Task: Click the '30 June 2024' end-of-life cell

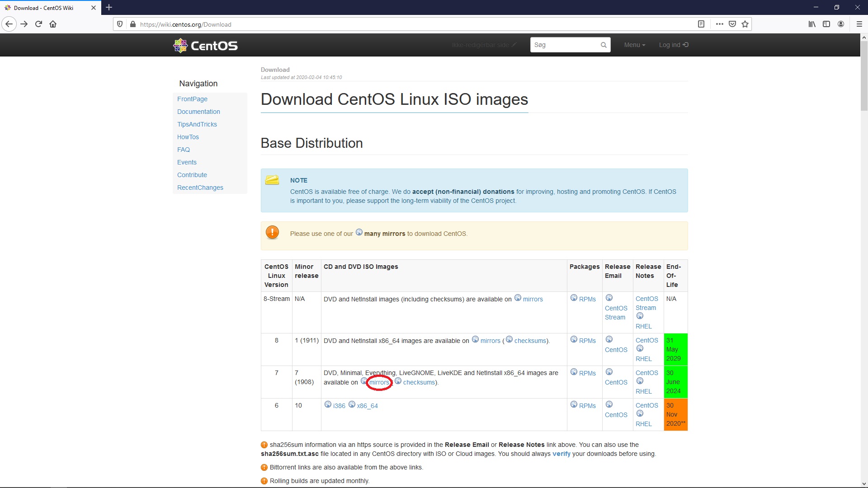Action: pos(675,382)
